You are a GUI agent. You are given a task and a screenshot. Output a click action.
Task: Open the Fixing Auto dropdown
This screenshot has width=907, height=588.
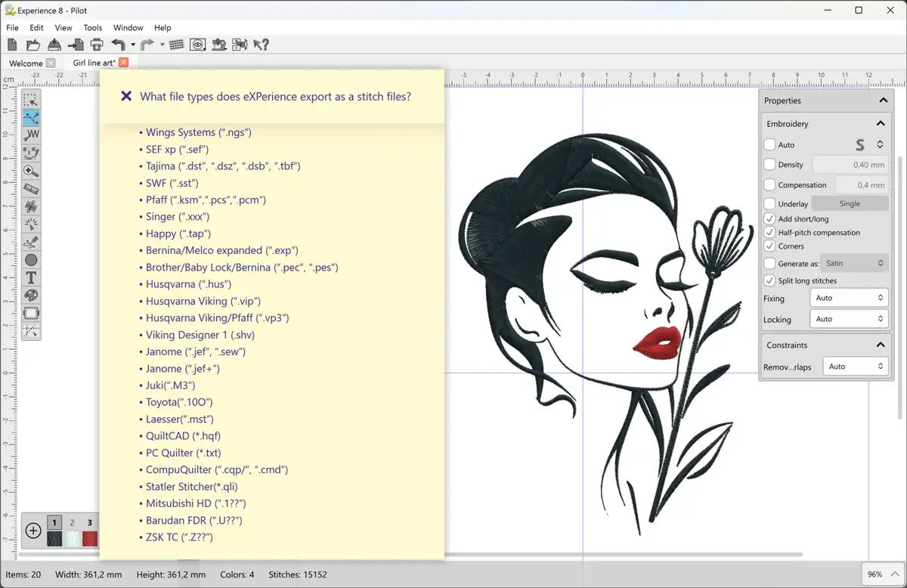point(849,298)
